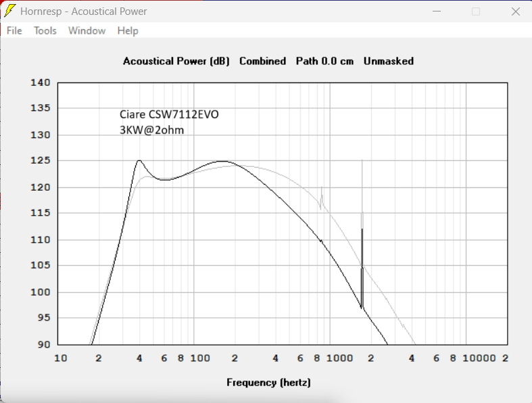Click the 125 dB axis value
This screenshot has width=532, height=403.
pyautogui.click(x=41, y=160)
